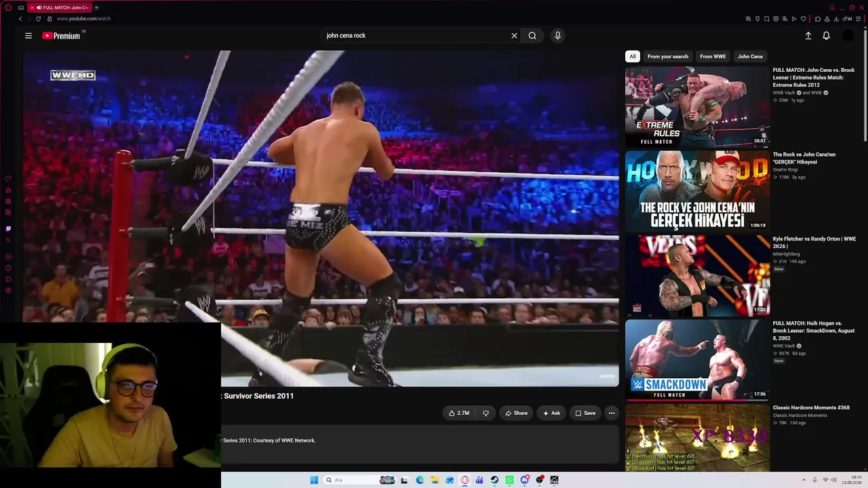Open browser easy setup sliders icon
Image resolution: width=868 pixels, height=488 pixels.
pyautogui.click(x=860, y=19)
